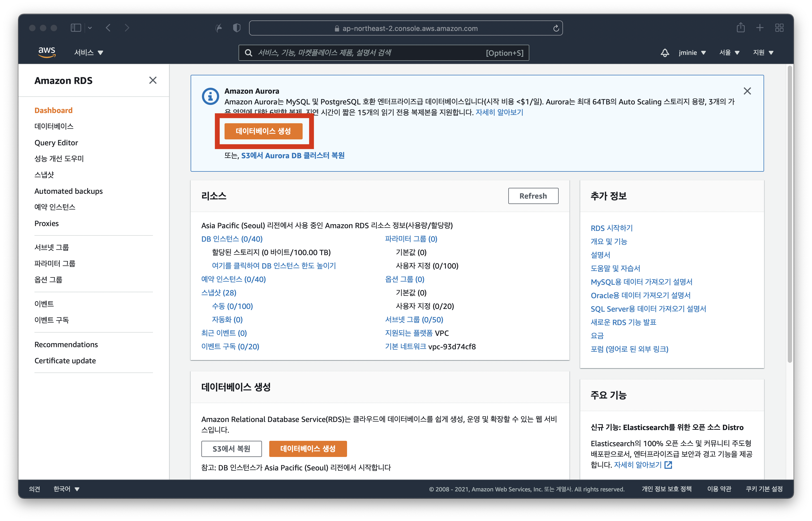Expand the 서비스 services dropdown
Screen dimensions: 812x521
pos(89,53)
